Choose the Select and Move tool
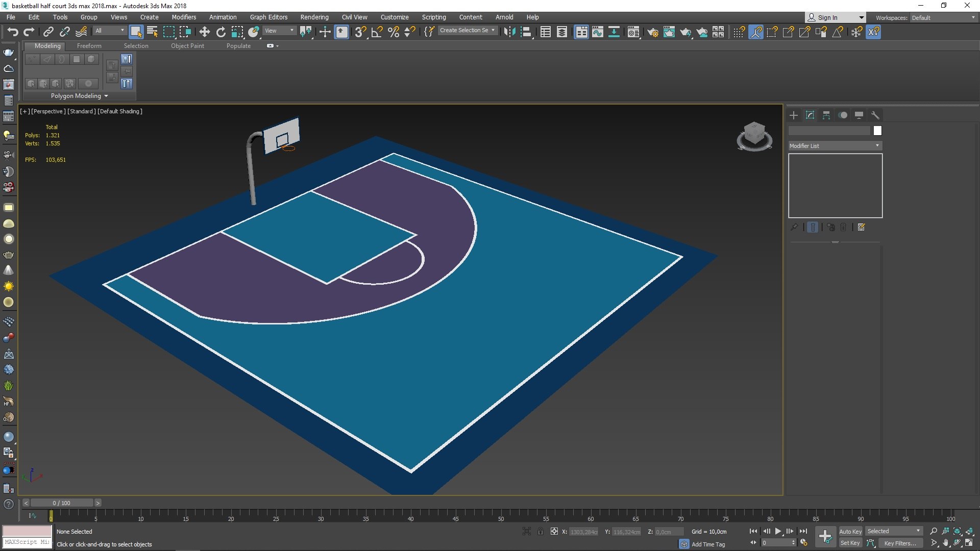 (204, 32)
